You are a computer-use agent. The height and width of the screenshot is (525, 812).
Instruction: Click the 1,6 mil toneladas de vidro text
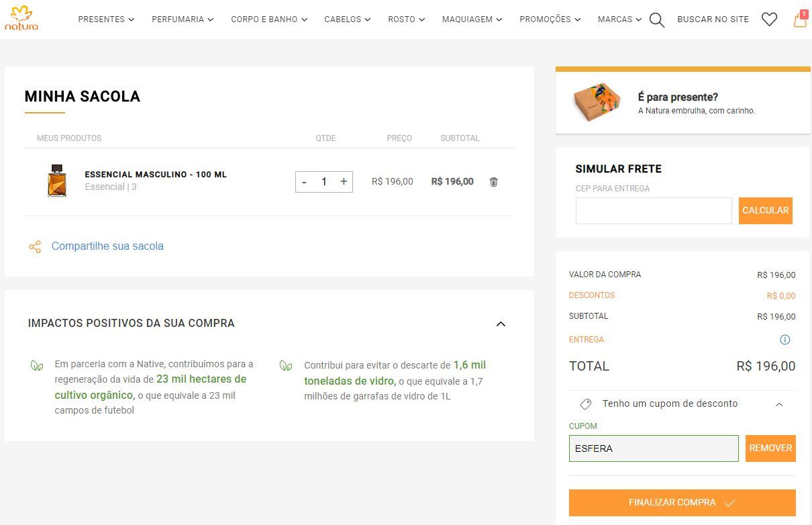(395, 373)
